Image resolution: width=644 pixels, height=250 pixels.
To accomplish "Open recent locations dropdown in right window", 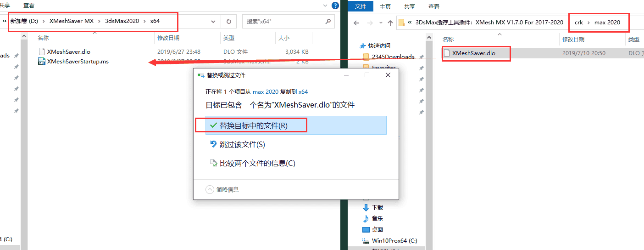I will pos(380,23).
